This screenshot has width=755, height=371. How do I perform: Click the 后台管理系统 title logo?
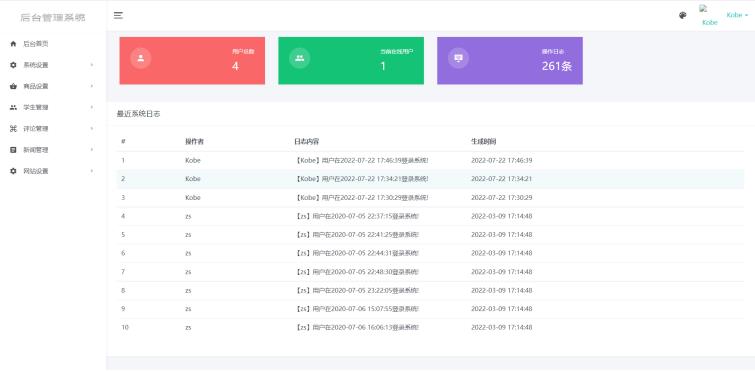(53, 18)
